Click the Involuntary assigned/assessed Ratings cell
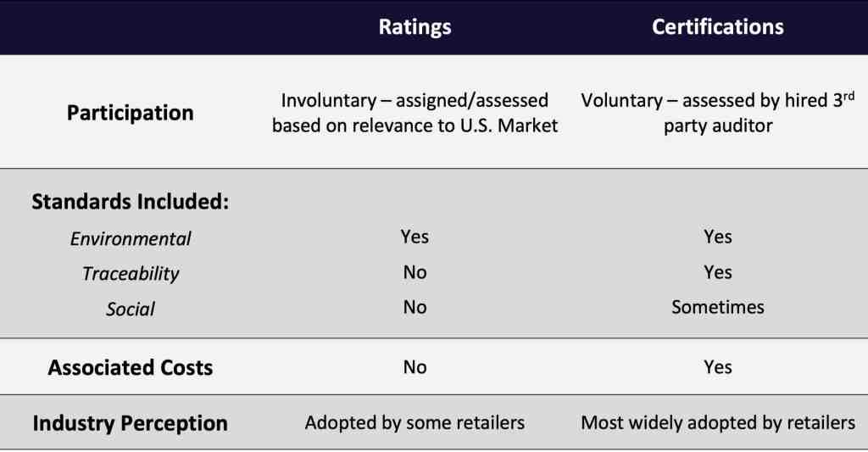 [x=415, y=113]
